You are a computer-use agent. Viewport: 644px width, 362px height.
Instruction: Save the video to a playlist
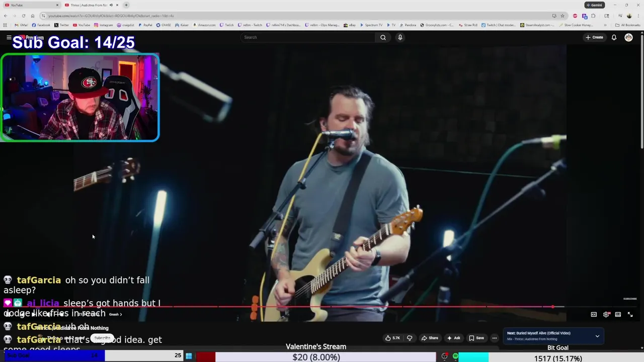pos(476,338)
